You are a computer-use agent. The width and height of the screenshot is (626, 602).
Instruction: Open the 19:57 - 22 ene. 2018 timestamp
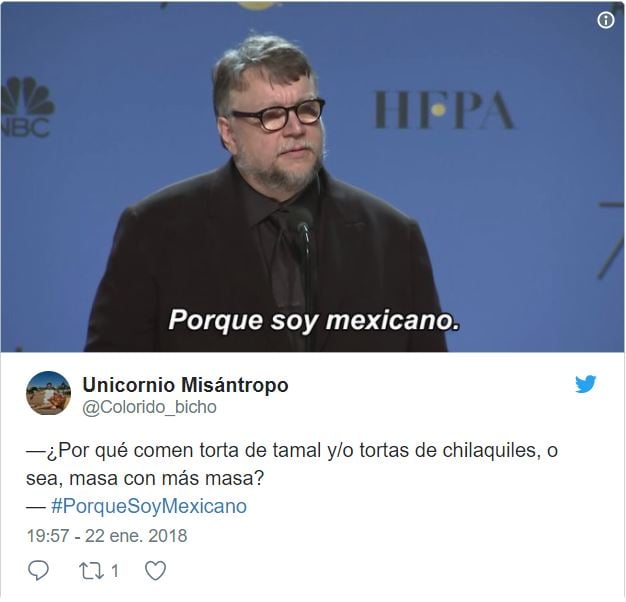[107, 536]
